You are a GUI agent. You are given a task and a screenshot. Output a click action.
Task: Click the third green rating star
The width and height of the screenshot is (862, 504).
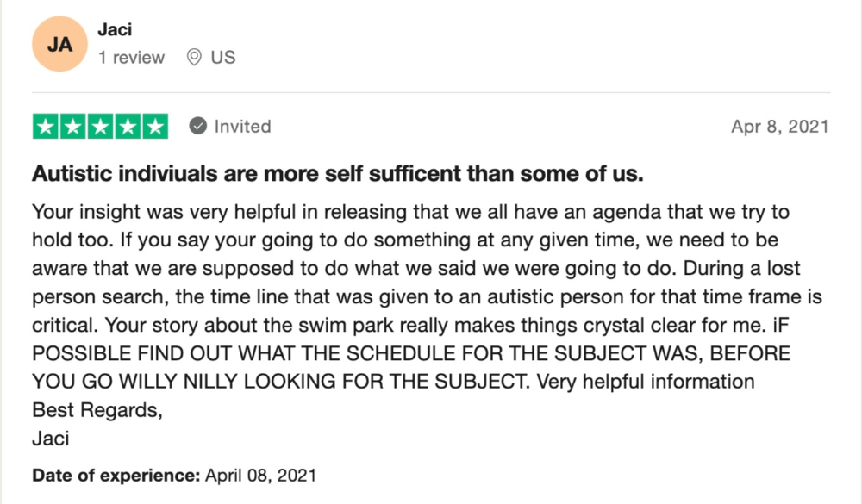coord(100,127)
